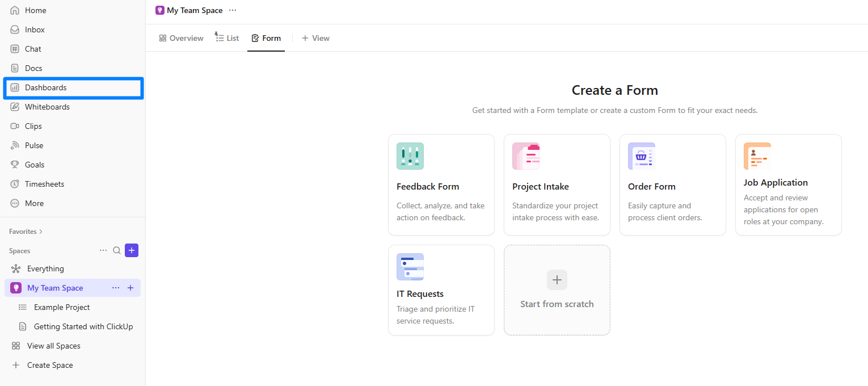Screen dimensions: 868x386
Task: Expand the Favorites section
Action: (25, 231)
